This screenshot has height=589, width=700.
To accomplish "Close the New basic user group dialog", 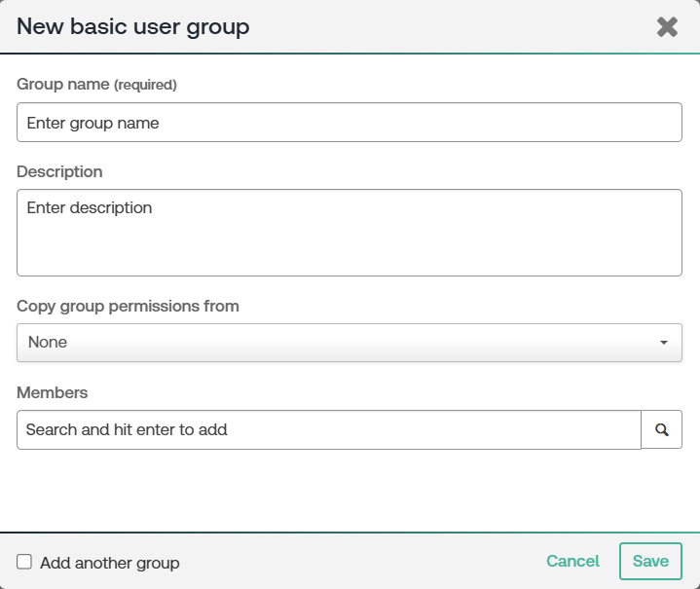I will point(667,27).
